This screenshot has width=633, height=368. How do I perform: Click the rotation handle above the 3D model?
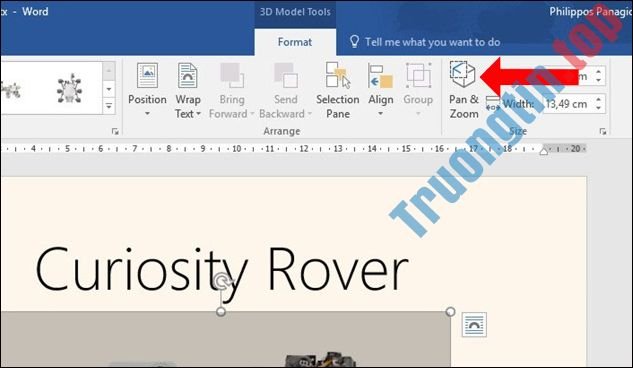pos(221,281)
